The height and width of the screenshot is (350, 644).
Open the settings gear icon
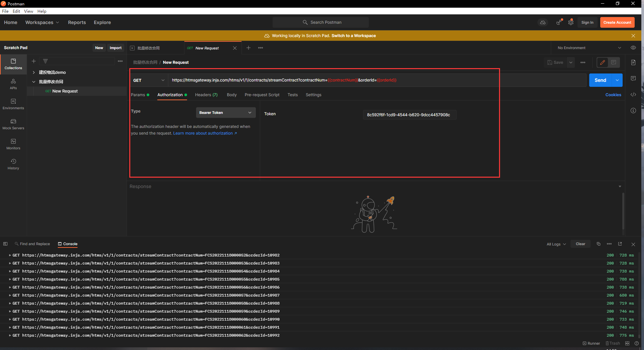tap(571, 22)
